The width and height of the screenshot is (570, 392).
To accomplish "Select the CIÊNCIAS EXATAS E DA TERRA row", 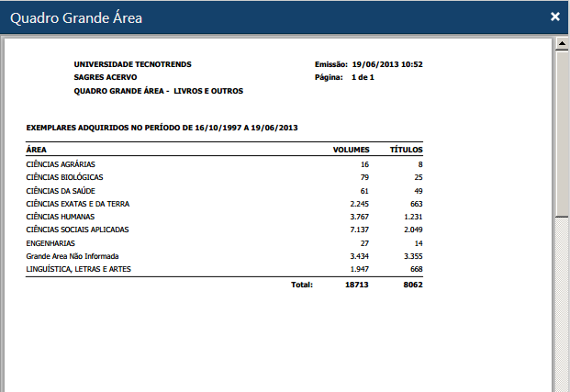I will coord(78,203).
